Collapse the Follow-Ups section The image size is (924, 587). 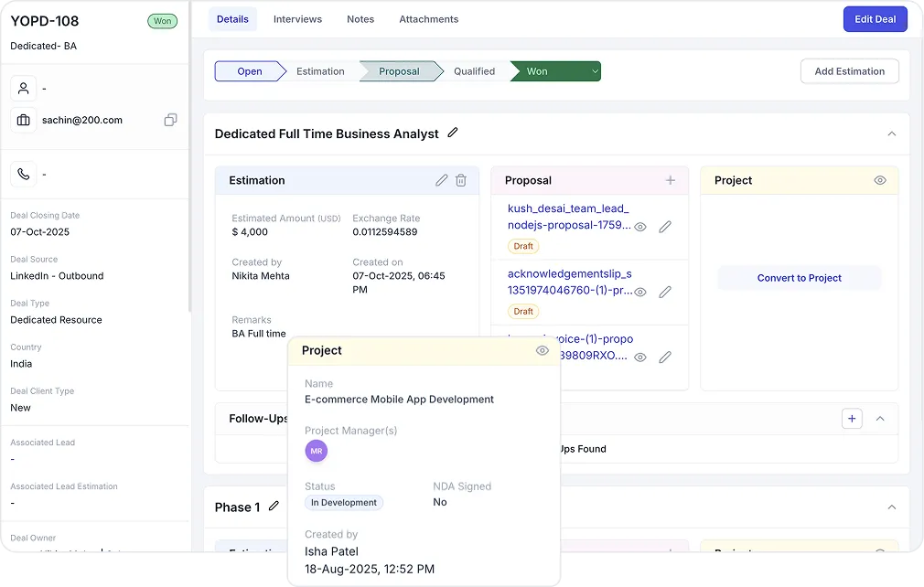click(x=880, y=419)
